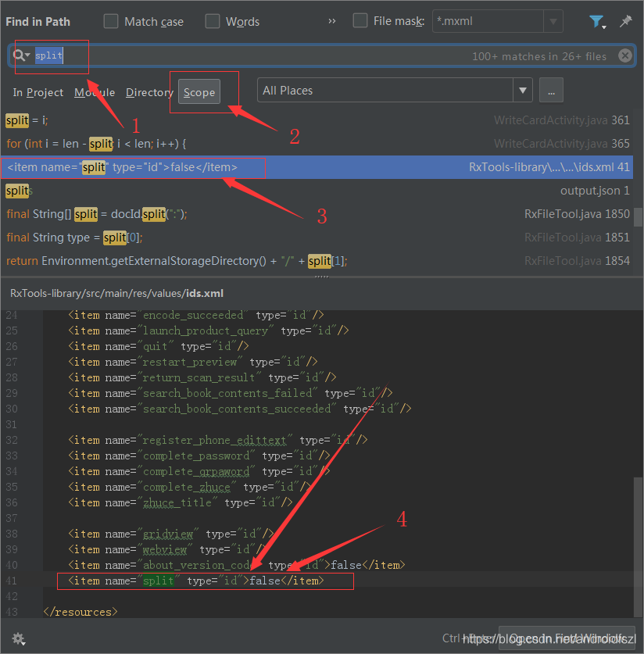Click the filter funnel icon
This screenshot has height=654, width=644.
click(x=596, y=22)
